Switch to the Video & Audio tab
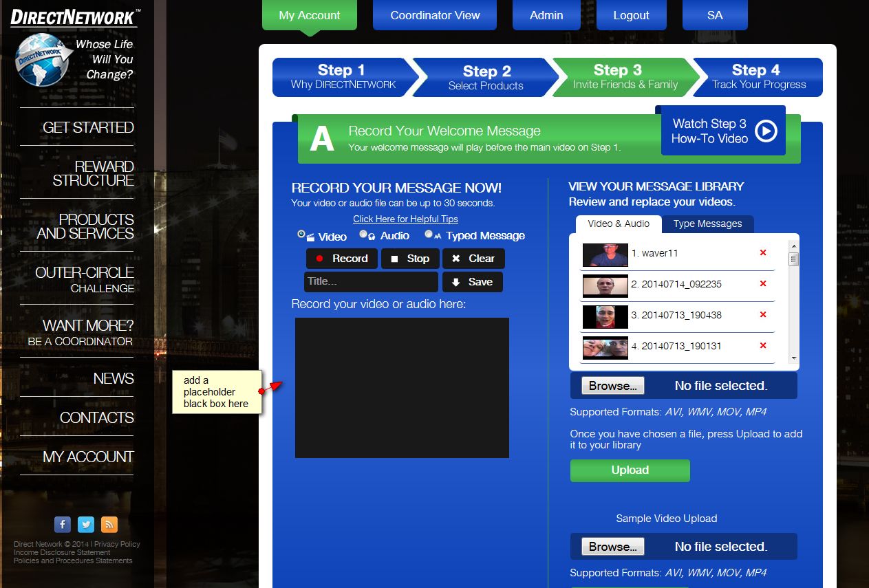Screen dimensions: 869x588 coord(619,224)
